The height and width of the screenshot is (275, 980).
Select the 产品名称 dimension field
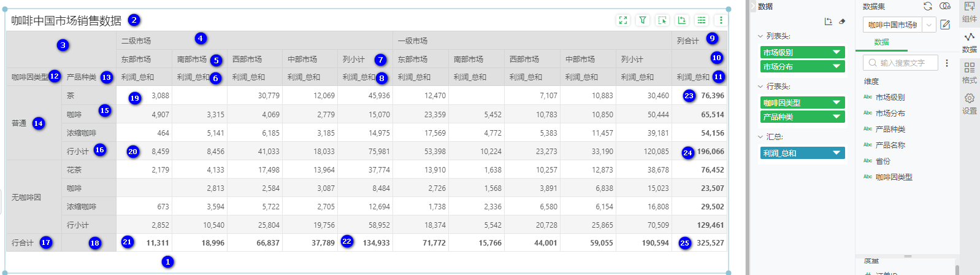(890, 145)
